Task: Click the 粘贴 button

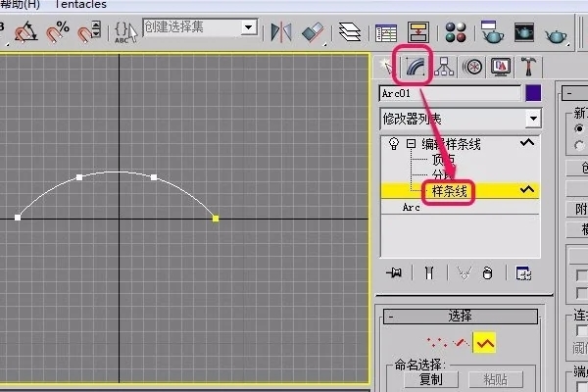Action: click(x=495, y=379)
